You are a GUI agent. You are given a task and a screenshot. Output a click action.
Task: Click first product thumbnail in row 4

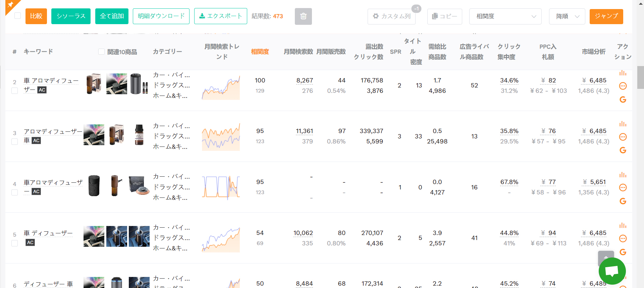94,186
